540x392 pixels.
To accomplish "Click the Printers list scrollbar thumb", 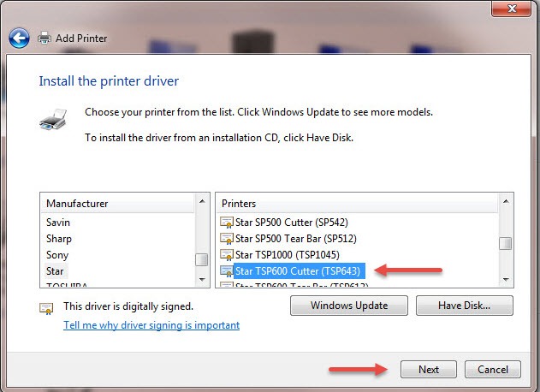I will coord(505,243).
